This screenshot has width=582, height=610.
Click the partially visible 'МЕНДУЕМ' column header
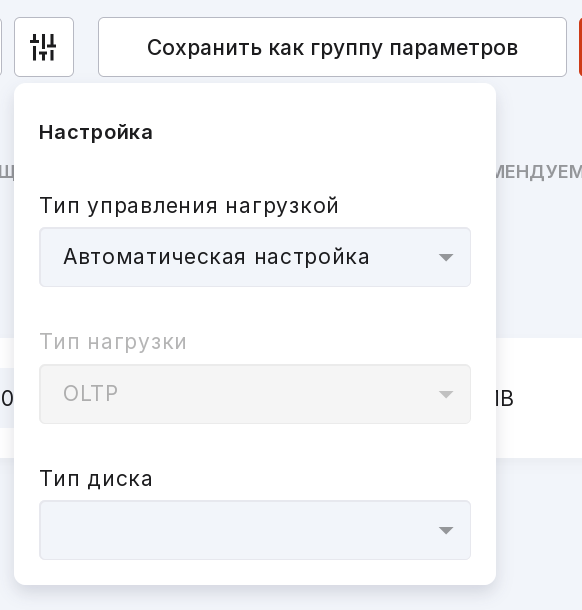[539, 172]
